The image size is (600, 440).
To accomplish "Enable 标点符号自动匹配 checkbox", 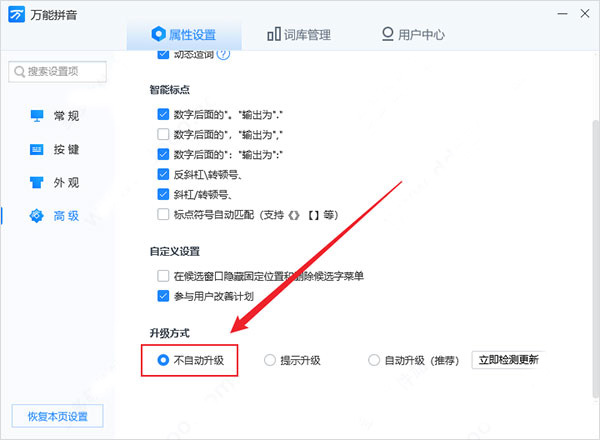I will coord(163,214).
